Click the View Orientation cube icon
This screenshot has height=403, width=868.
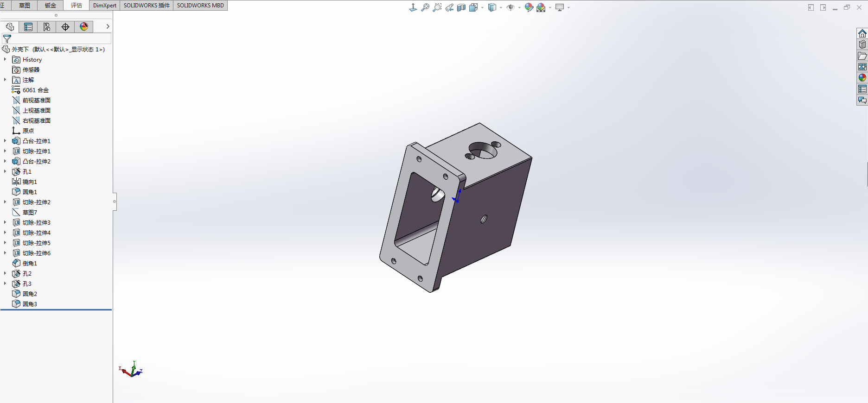(473, 7)
